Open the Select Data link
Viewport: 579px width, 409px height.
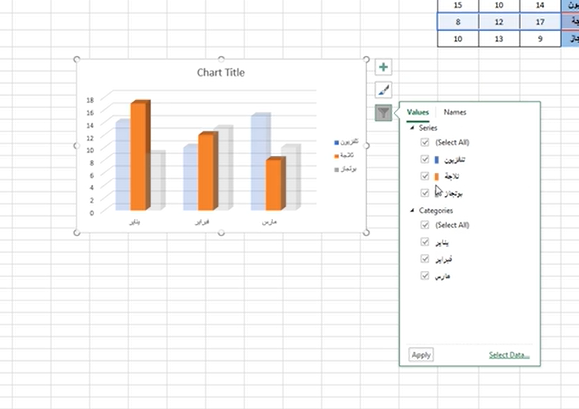pos(509,355)
